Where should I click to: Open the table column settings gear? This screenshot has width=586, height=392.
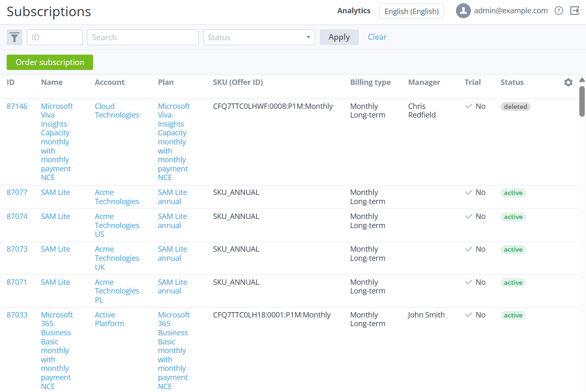(568, 82)
